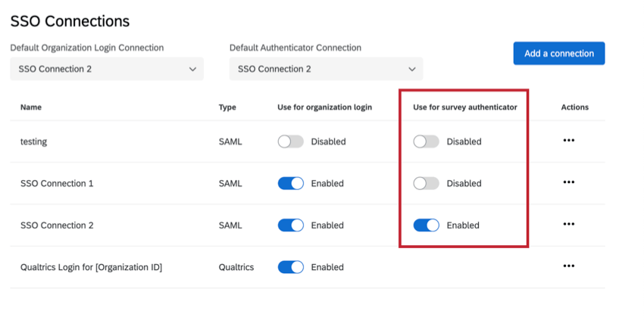
Task: Enable survey authenticator for SSO Connection 1
Action: click(426, 183)
